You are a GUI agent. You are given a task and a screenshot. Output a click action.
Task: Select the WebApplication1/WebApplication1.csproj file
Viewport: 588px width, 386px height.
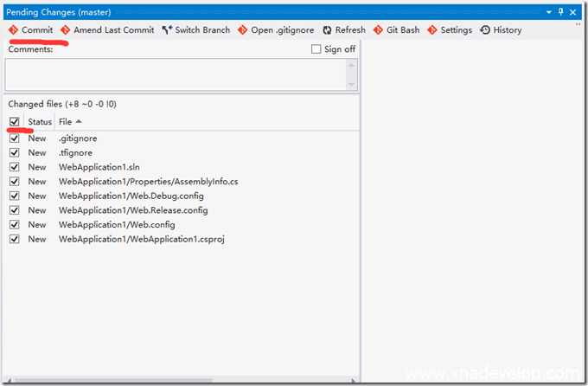(x=142, y=239)
